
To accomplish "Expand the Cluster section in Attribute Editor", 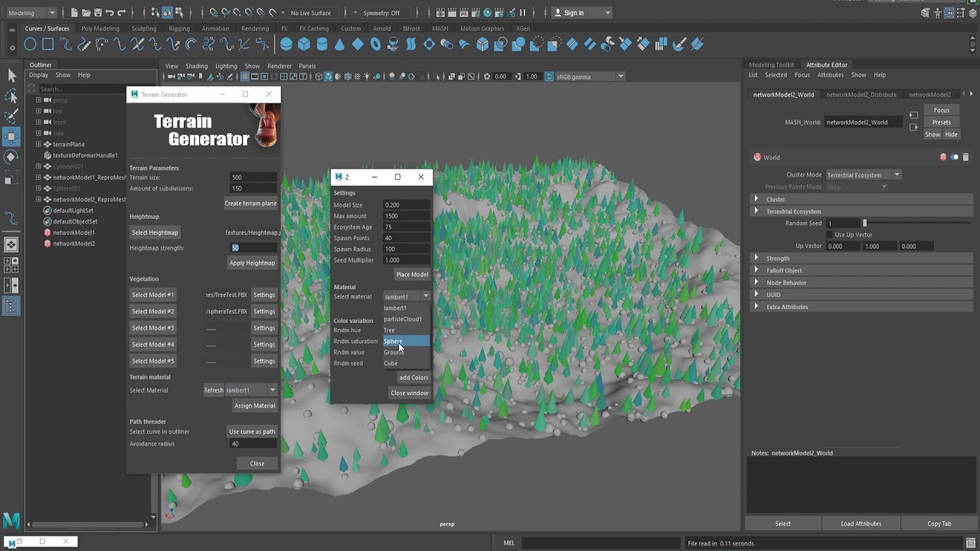I will tap(756, 199).
